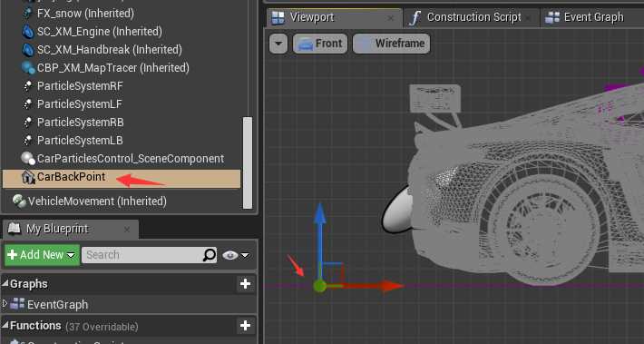Click the VehicleMovement component icon
644x344 pixels.
click(19, 201)
